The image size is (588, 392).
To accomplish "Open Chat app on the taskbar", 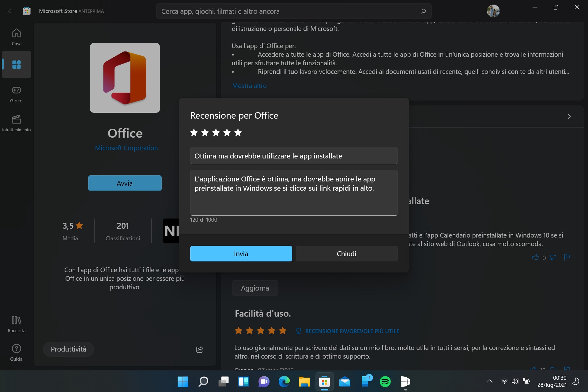I will (x=264, y=382).
